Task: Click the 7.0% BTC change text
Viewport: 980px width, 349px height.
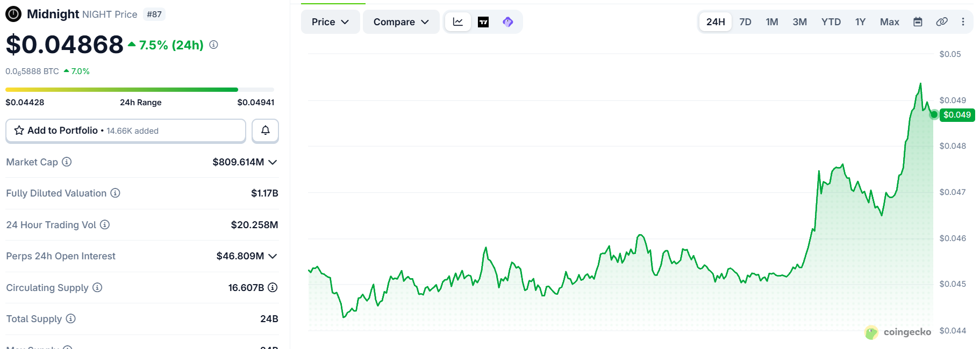Action: point(80,71)
